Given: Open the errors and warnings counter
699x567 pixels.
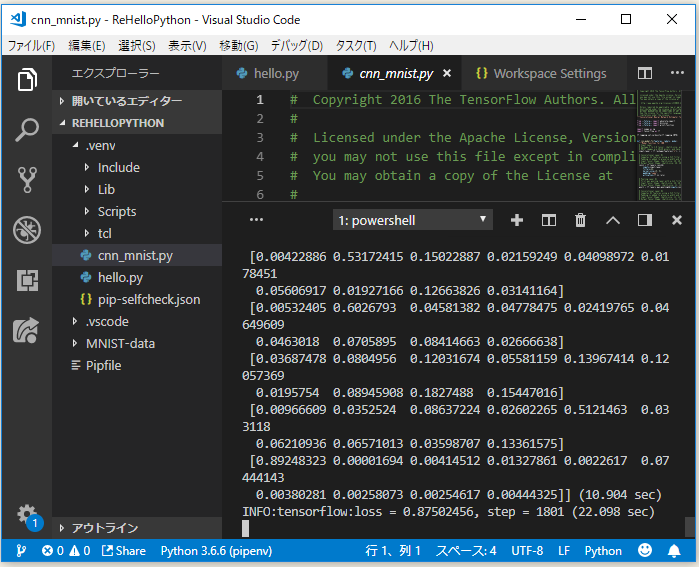Looking at the screenshot, I should click(x=66, y=551).
